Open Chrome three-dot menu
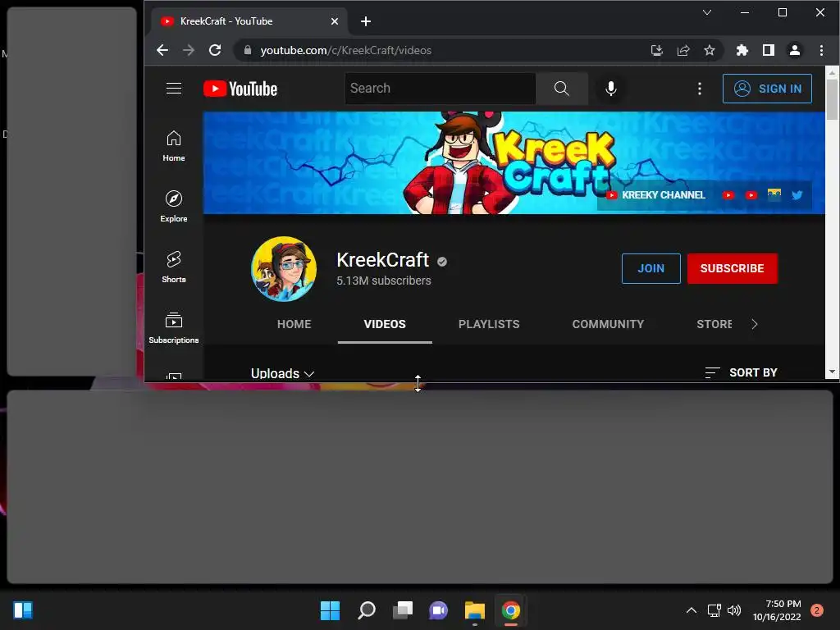This screenshot has height=630, width=840. [821, 50]
